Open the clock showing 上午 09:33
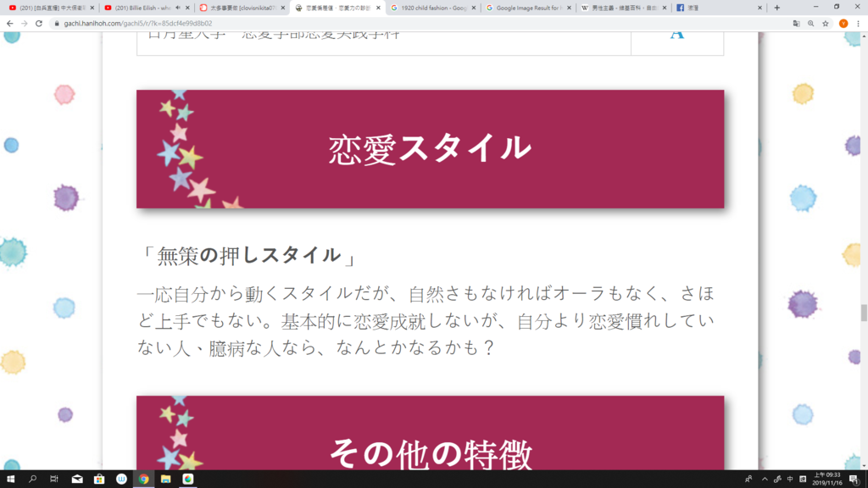 827,480
